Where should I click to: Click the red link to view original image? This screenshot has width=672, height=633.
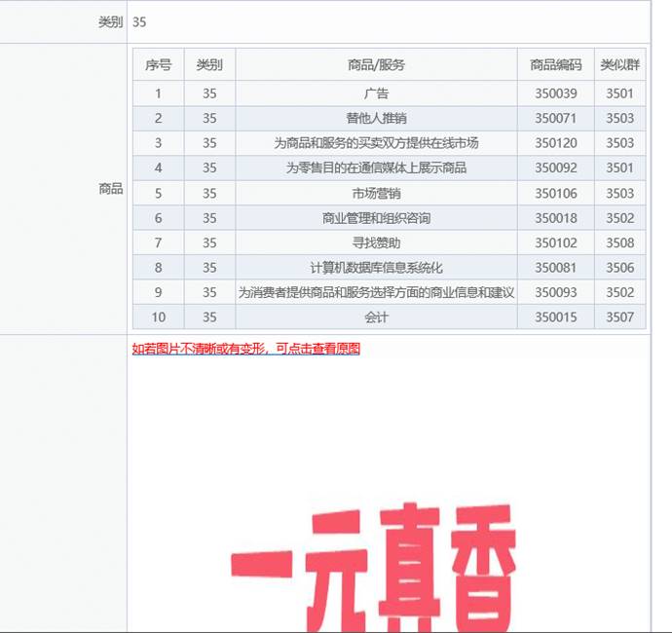245,349
